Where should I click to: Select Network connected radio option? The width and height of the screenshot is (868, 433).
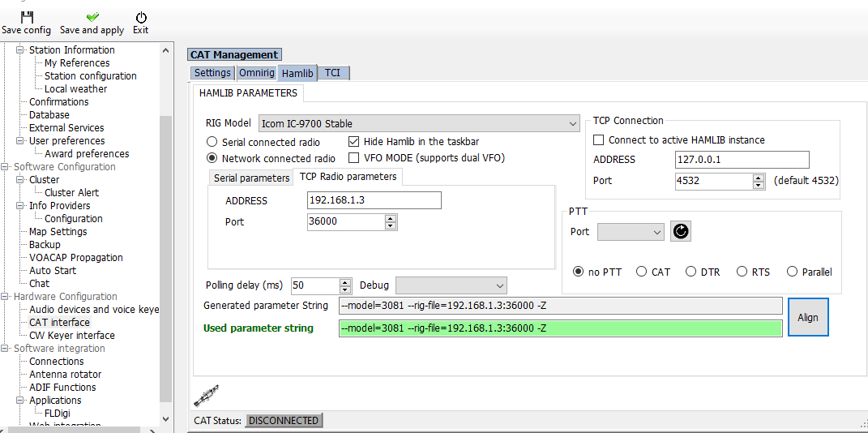click(212, 158)
